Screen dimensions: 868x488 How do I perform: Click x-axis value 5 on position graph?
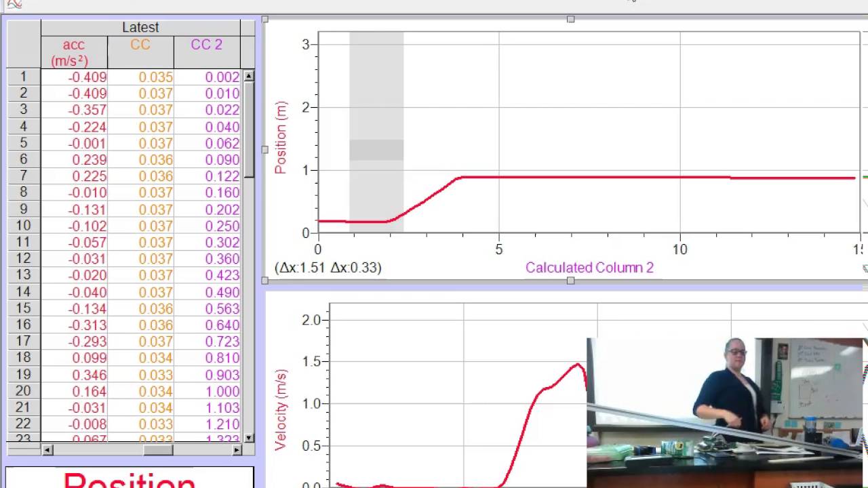[499, 249]
